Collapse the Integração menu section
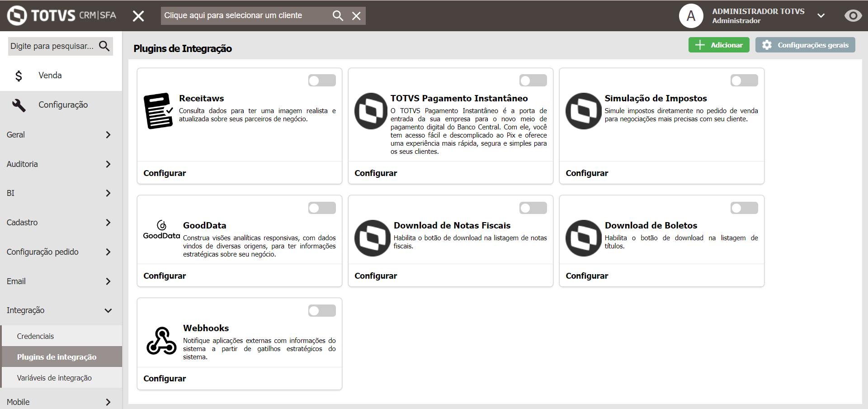This screenshot has height=409, width=868. coord(61,310)
